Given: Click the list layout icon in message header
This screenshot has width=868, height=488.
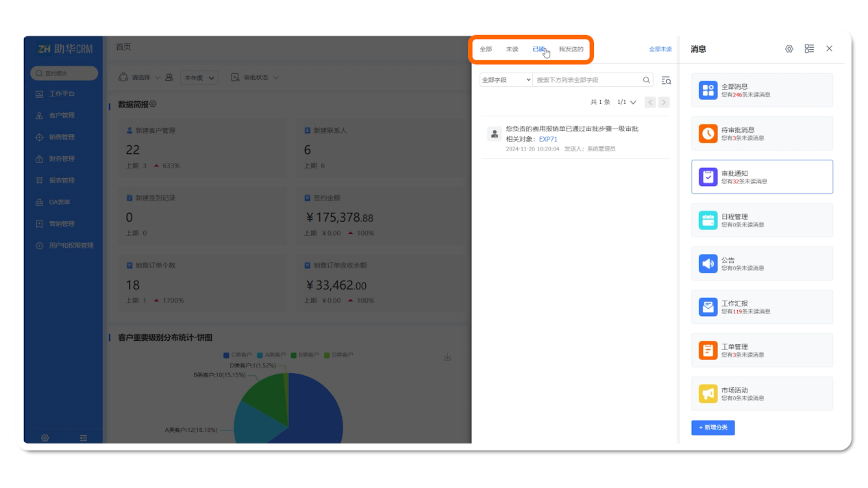Looking at the screenshot, I should 809,49.
